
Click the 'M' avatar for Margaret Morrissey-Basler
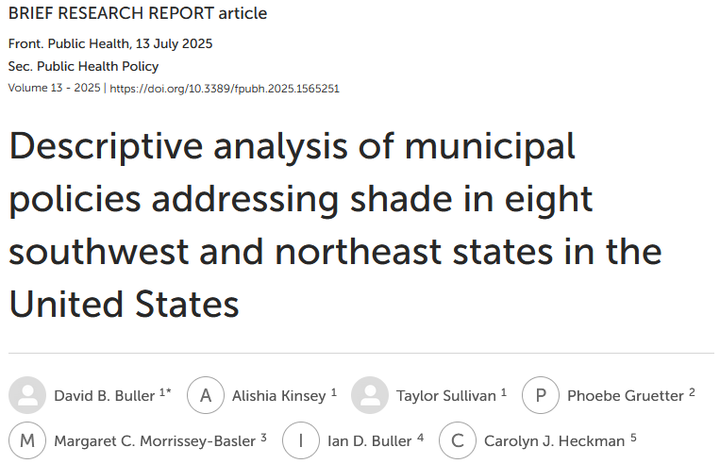coord(27,439)
